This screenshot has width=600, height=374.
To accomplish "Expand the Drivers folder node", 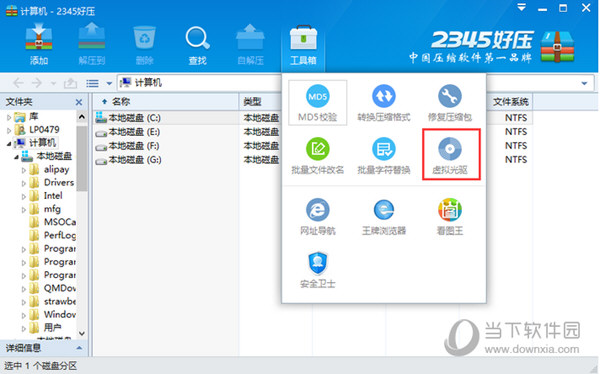I will coord(24,183).
